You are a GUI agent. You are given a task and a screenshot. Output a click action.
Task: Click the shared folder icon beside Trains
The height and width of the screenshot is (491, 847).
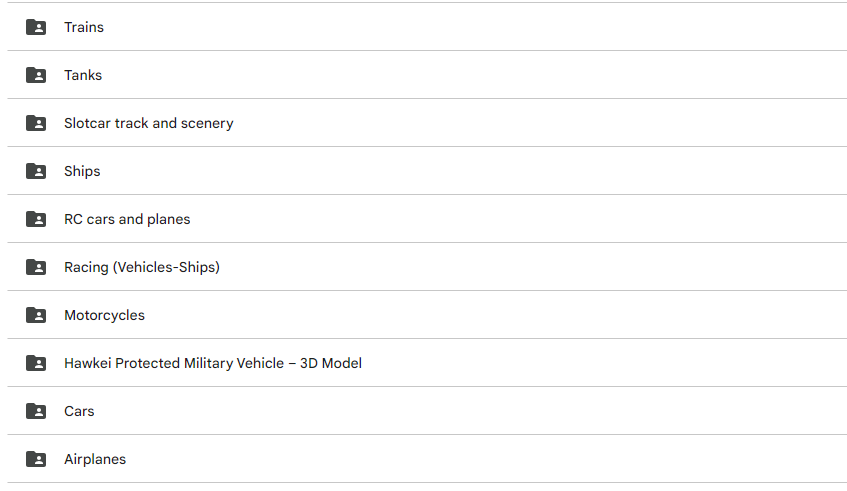click(36, 27)
